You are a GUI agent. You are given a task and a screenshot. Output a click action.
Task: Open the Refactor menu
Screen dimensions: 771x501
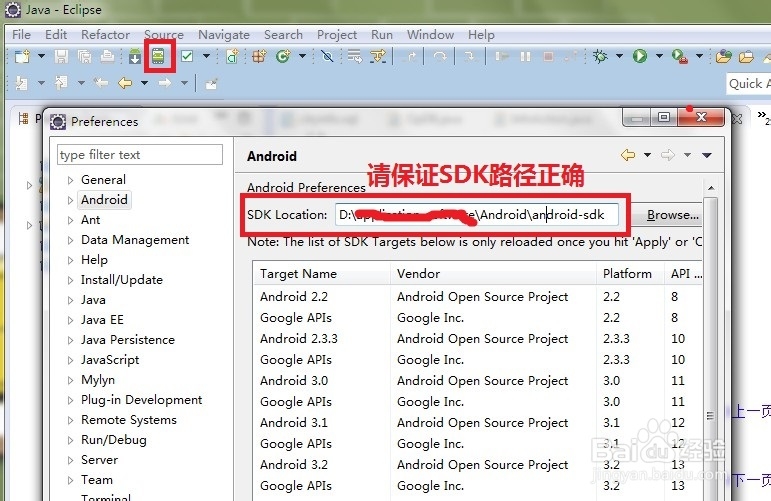pyautogui.click(x=105, y=35)
